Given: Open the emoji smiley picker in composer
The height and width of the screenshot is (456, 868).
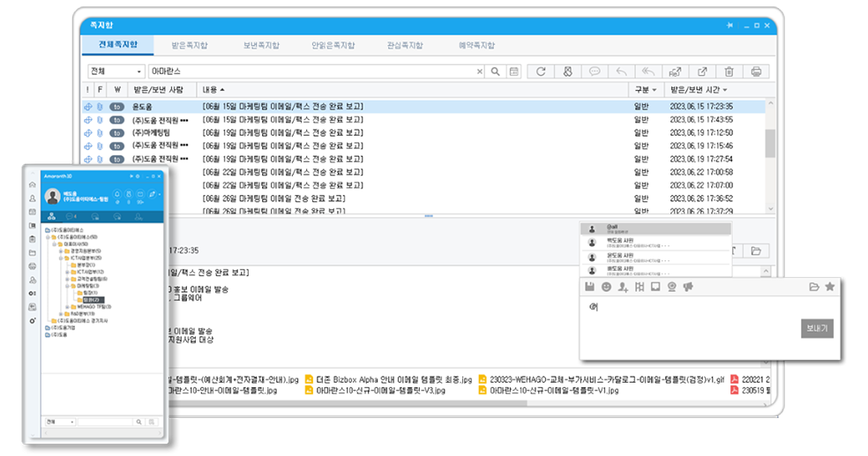Looking at the screenshot, I should 606,287.
